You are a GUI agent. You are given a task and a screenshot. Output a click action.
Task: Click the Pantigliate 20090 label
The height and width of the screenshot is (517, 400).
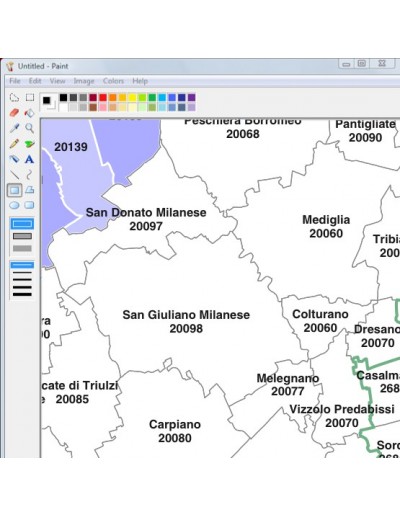(365, 131)
